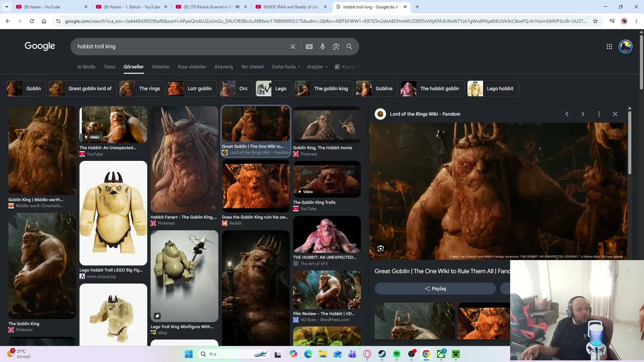The height and width of the screenshot is (362, 644).
Task: Filter images by 'The rings' chip
Action: point(142,88)
